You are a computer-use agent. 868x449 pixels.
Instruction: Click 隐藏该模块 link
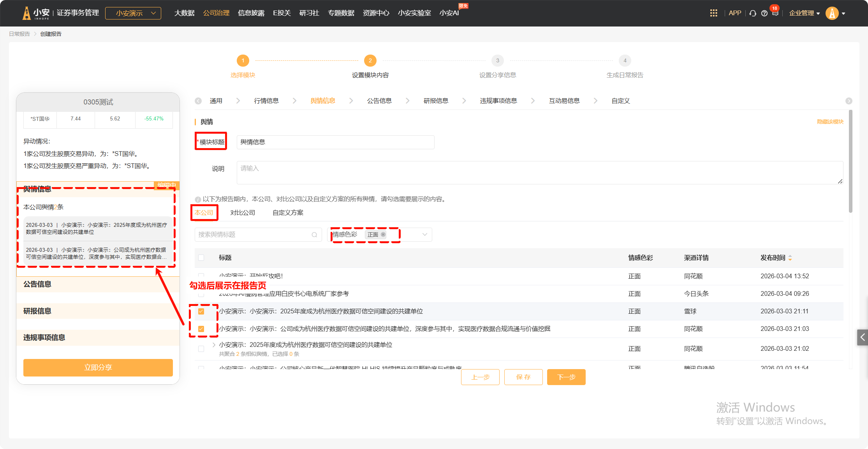(x=830, y=122)
